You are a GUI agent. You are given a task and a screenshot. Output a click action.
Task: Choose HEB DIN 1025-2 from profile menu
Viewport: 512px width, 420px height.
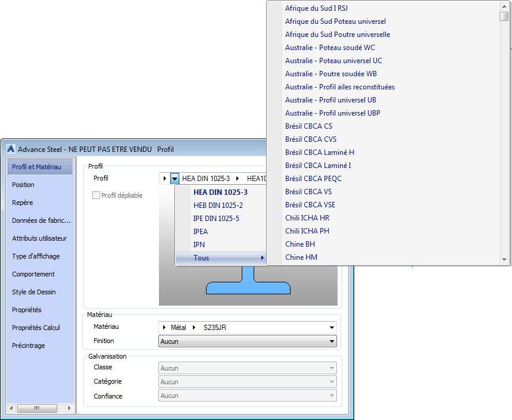coord(221,206)
